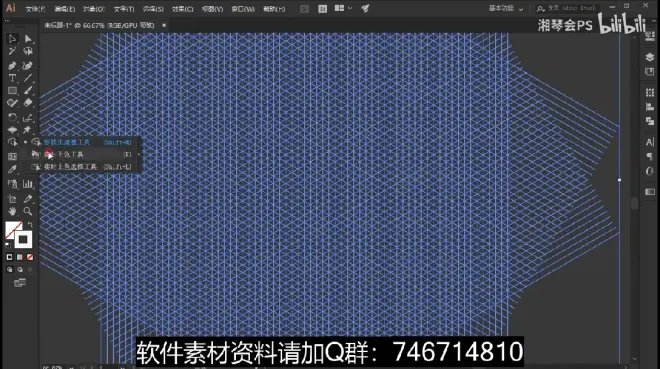Select the Rotate tool
The height and width of the screenshot is (369, 660).
click(12, 117)
